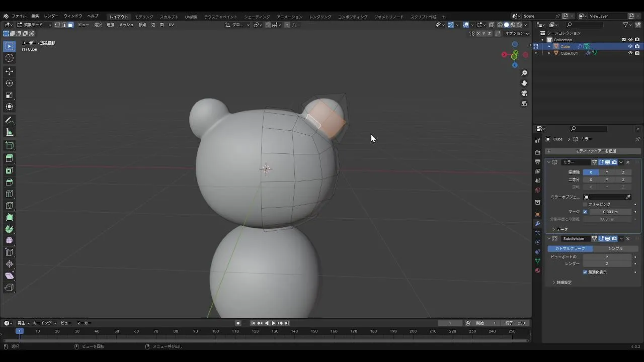Collapse the Collection tree item

543,40
